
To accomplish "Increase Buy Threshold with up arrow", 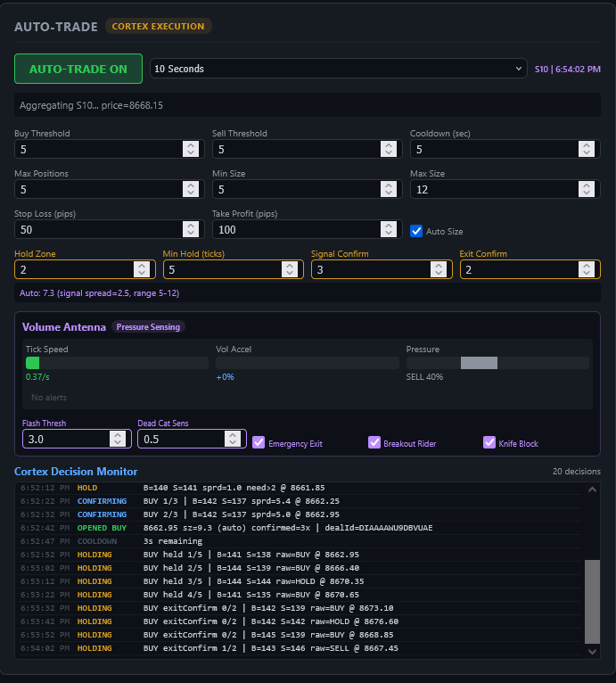I will pos(191,145).
